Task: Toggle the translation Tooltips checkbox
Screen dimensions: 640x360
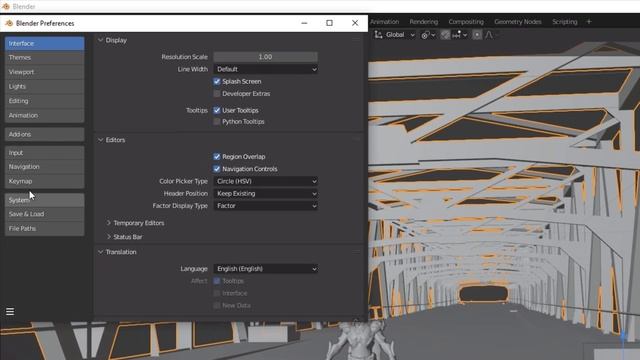Action: [x=217, y=281]
